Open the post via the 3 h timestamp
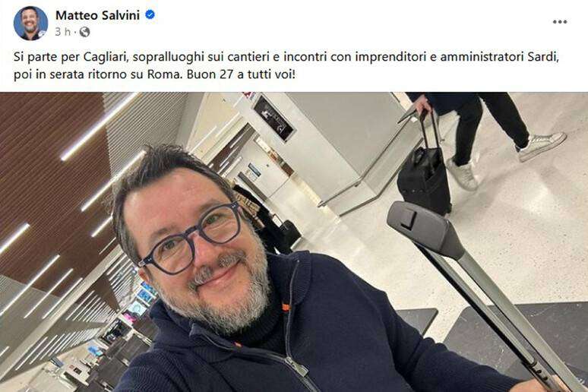588x392 pixels. (x=62, y=32)
